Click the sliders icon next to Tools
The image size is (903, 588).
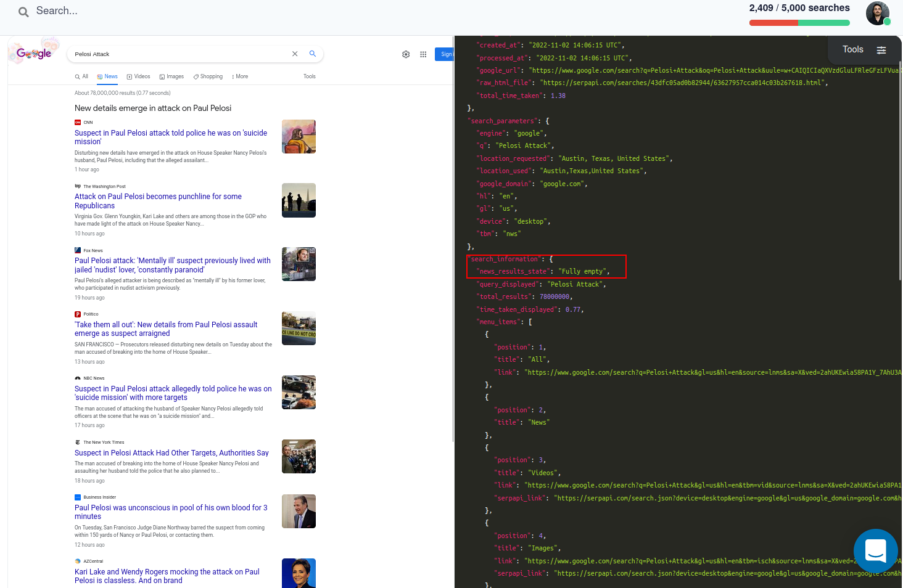coord(881,50)
